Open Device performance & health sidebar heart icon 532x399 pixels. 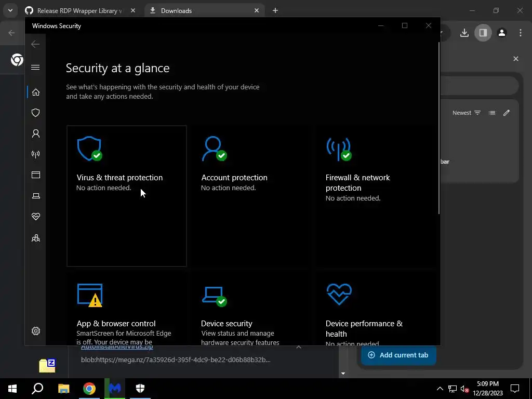click(36, 217)
